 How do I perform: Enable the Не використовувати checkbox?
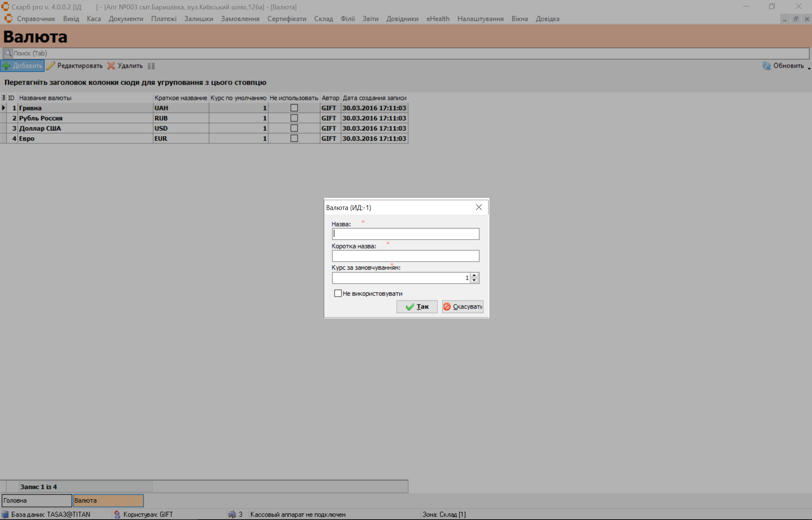338,293
